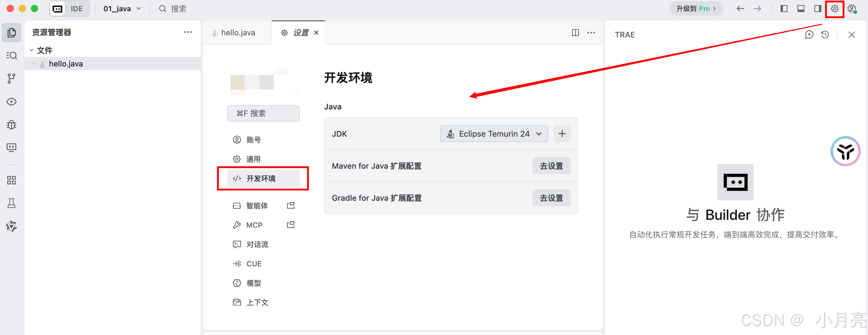Toggle the right side panel layout
The width and height of the screenshot is (868, 335).
pyautogui.click(x=818, y=9)
